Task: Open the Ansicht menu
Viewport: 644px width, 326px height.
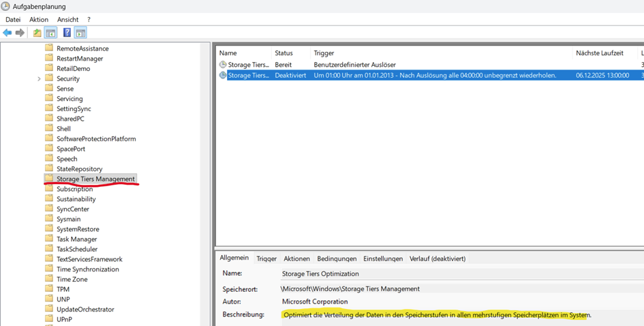Action: pyautogui.click(x=67, y=19)
